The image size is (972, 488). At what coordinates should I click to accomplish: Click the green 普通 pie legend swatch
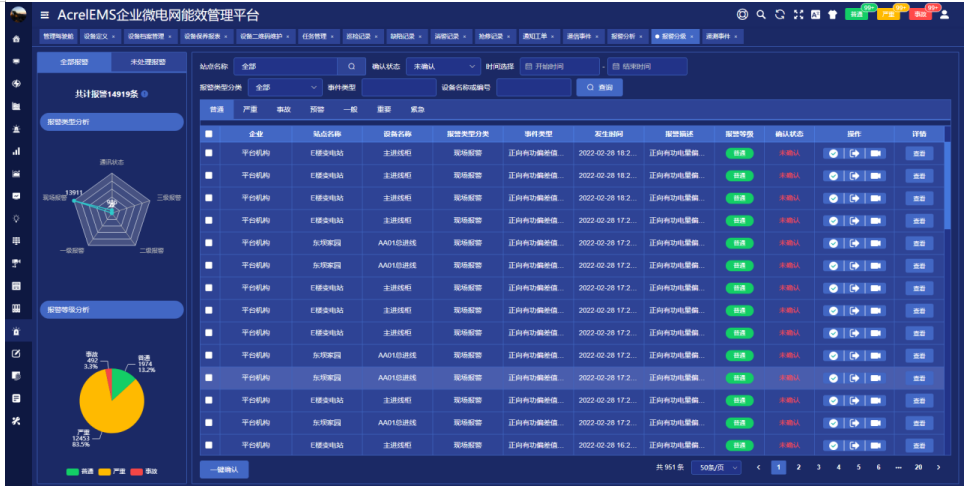coord(73,472)
